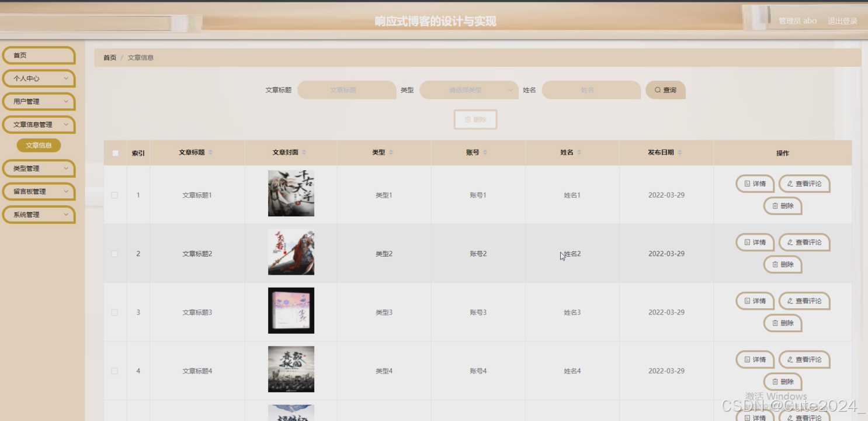The height and width of the screenshot is (421, 868).
Task: Sort by 文章封面 column sort arrows
Action: click(x=304, y=153)
